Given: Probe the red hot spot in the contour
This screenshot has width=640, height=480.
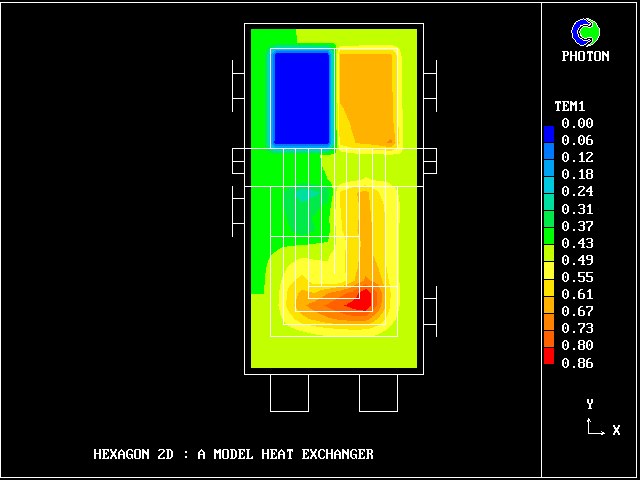Looking at the screenshot, I should click(362, 298).
